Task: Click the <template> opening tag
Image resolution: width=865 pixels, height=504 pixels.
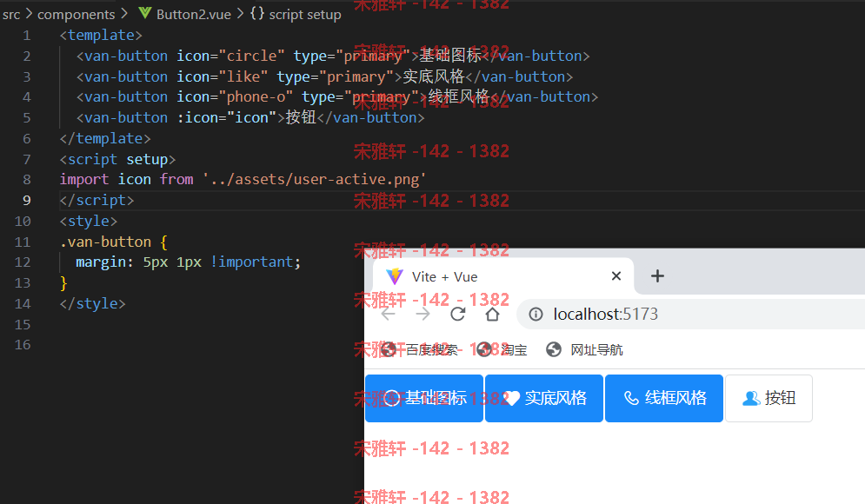Action: tap(101, 36)
